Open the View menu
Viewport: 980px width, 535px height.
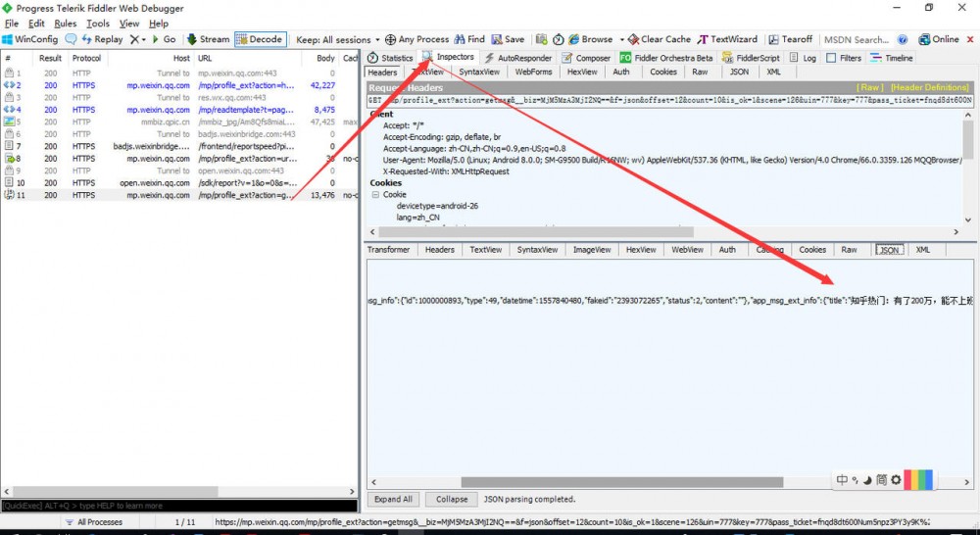(129, 24)
